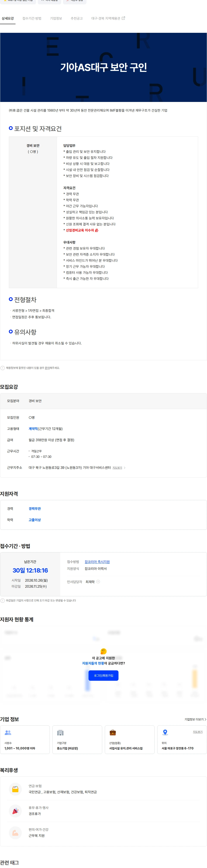This screenshot has width=207, height=868.
Task: Click external link icon beside 지역채용관
Action: click(123, 18)
